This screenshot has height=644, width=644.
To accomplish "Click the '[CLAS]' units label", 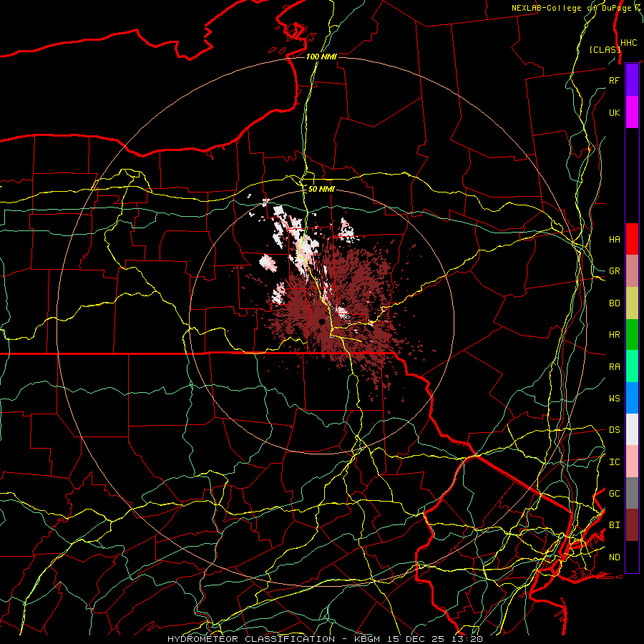I will pos(604,49).
